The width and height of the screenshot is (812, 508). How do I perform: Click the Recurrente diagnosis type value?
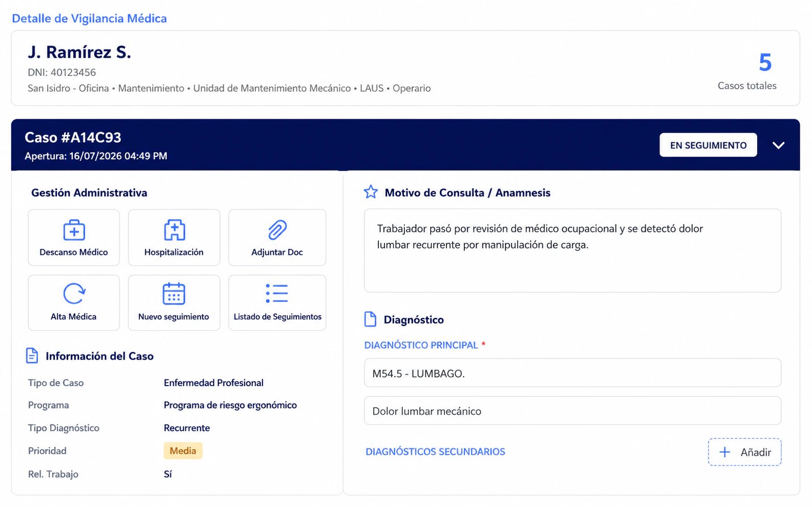(x=186, y=428)
